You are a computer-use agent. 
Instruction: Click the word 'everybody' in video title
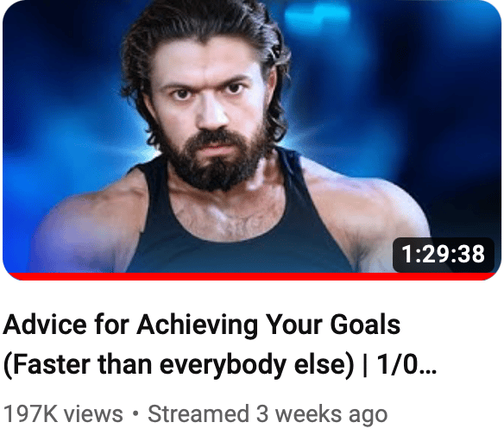click(x=223, y=367)
